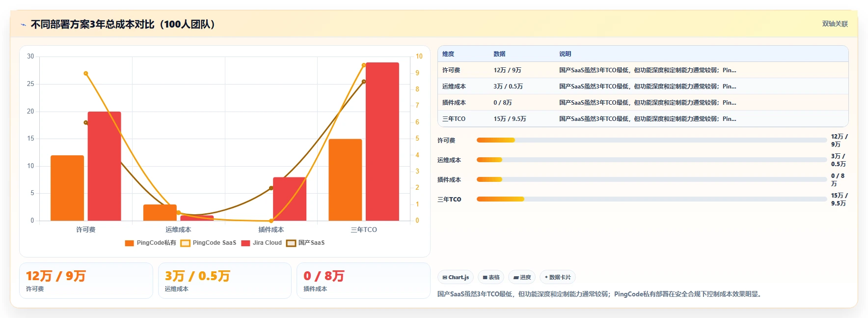Toggle the PingCode私有 legend item
Image resolution: width=868 pixels, height=318 pixels.
pyautogui.click(x=150, y=243)
